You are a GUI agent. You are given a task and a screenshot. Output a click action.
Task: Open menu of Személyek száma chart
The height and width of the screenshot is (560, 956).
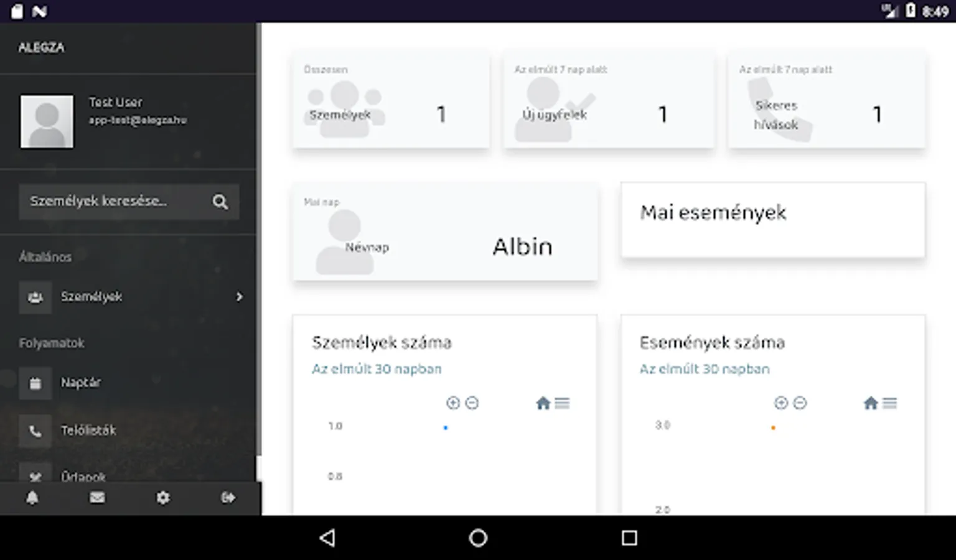click(x=562, y=403)
